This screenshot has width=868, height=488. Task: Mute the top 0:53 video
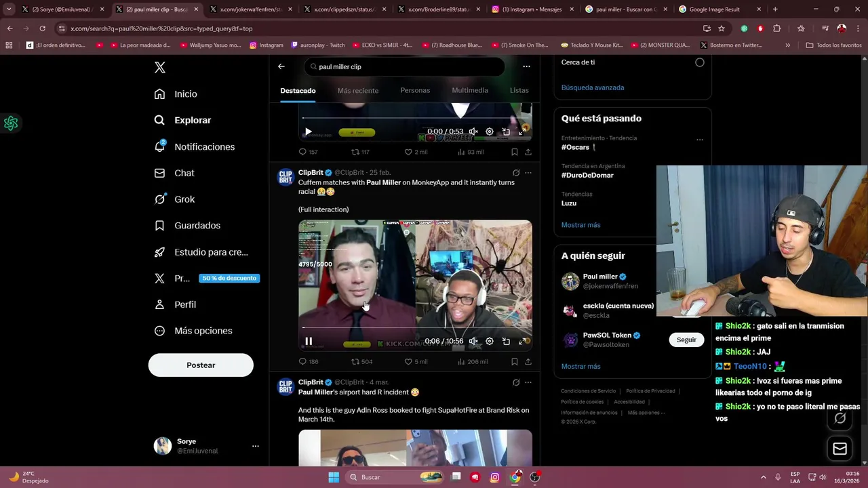[x=473, y=131]
